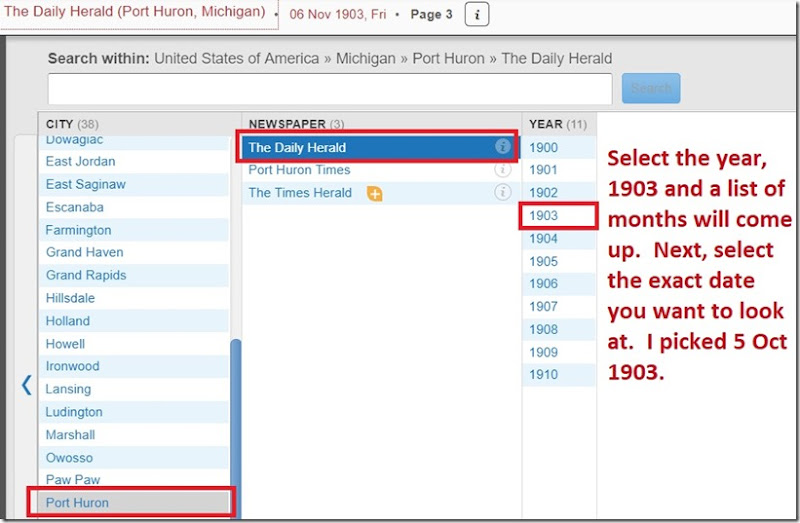Collapse panel with the left chevron arrow
This screenshot has height=523, width=800.
coord(27,385)
